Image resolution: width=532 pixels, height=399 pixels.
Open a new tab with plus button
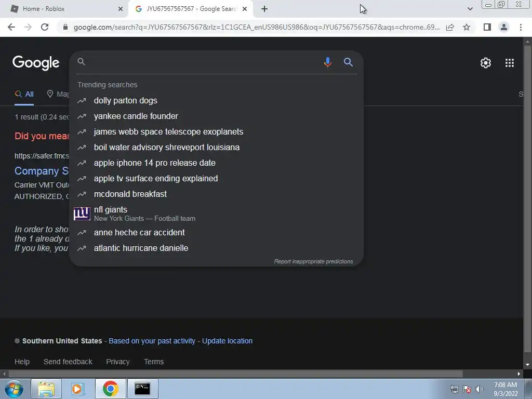click(264, 9)
